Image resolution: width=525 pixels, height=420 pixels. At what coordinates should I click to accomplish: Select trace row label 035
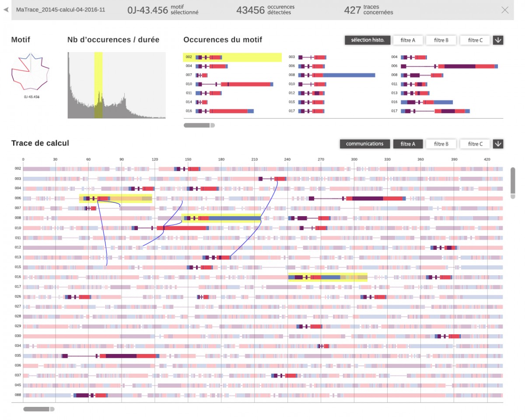pos(18,356)
